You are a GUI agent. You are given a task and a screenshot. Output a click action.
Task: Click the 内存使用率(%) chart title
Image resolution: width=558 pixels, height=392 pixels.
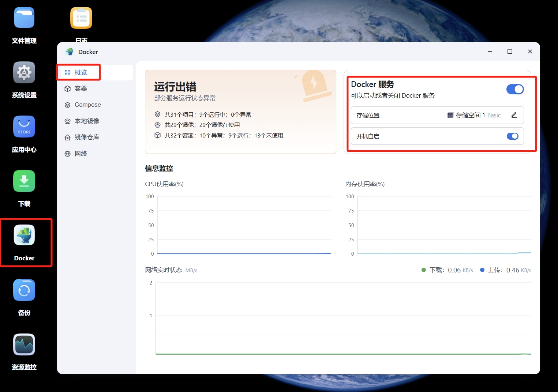pos(365,184)
